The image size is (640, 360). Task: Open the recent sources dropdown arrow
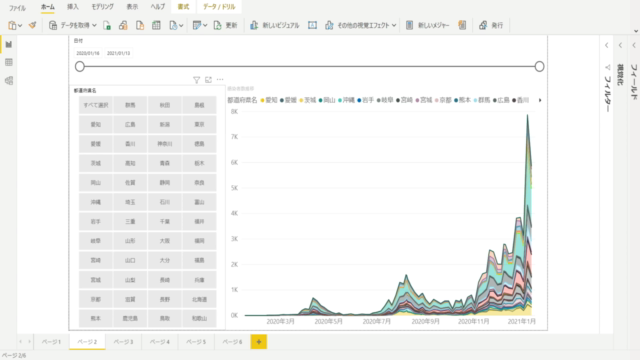point(181,26)
